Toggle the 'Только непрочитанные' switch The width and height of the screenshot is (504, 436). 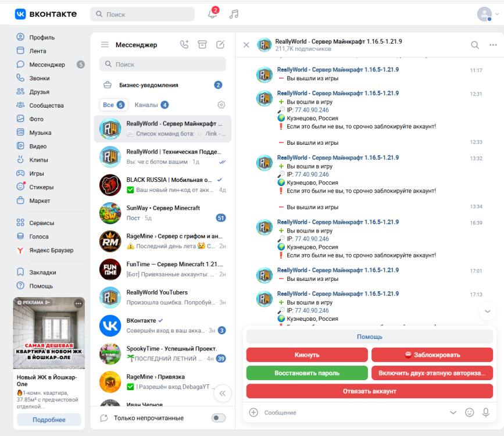219,417
